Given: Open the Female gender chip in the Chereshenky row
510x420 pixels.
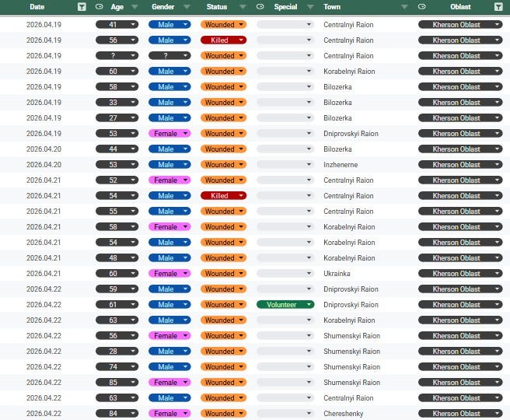Looking at the screenshot, I should pyautogui.click(x=169, y=414).
